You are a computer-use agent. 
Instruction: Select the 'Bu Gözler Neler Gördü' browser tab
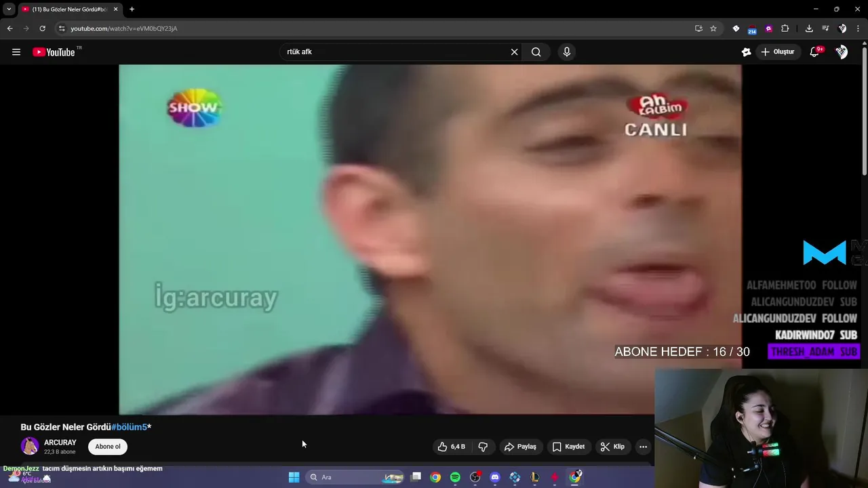click(69, 9)
